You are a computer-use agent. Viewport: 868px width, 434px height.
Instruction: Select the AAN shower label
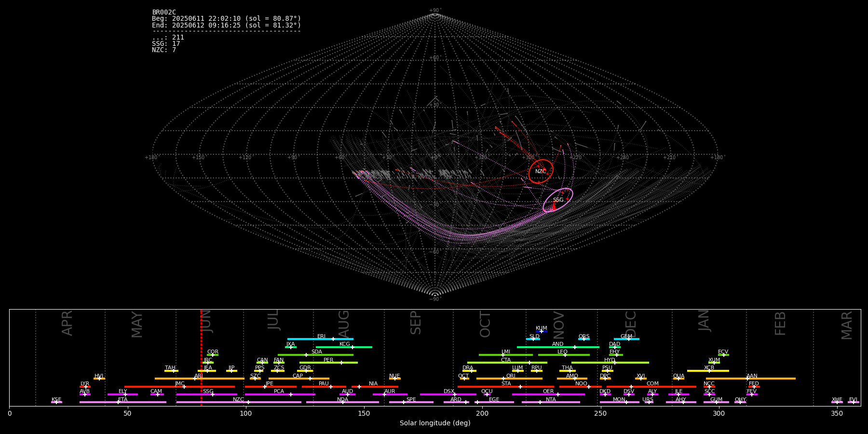point(752,376)
